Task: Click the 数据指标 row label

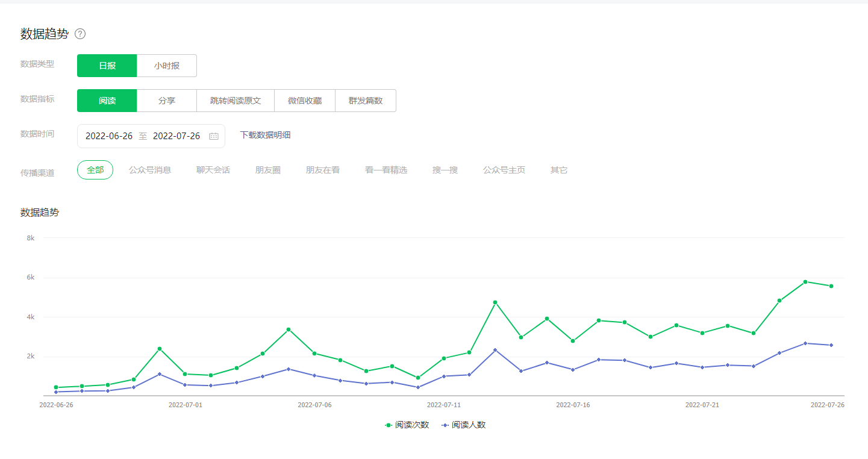Action: click(37, 99)
